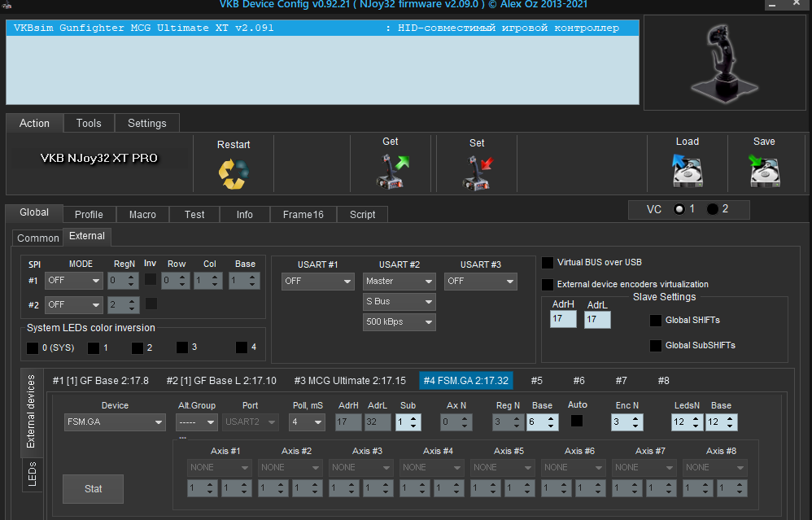Select the VKBsim Gunfighter MCG device row
Image resolution: width=812 pixels, height=520 pixels.
(x=322, y=28)
